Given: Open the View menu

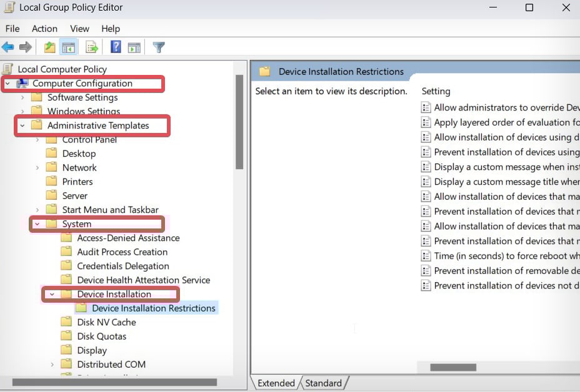Looking at the screenshot, I should (79, 29).
